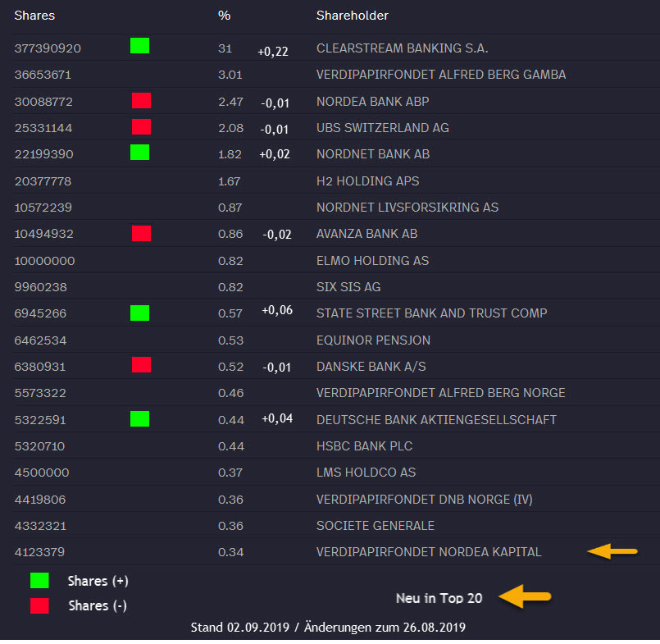Select SOCIETE GENERALE shareholder name
The height and width of the screenshot is (644, 660).
pyautogui.click(x=376, y=526)
